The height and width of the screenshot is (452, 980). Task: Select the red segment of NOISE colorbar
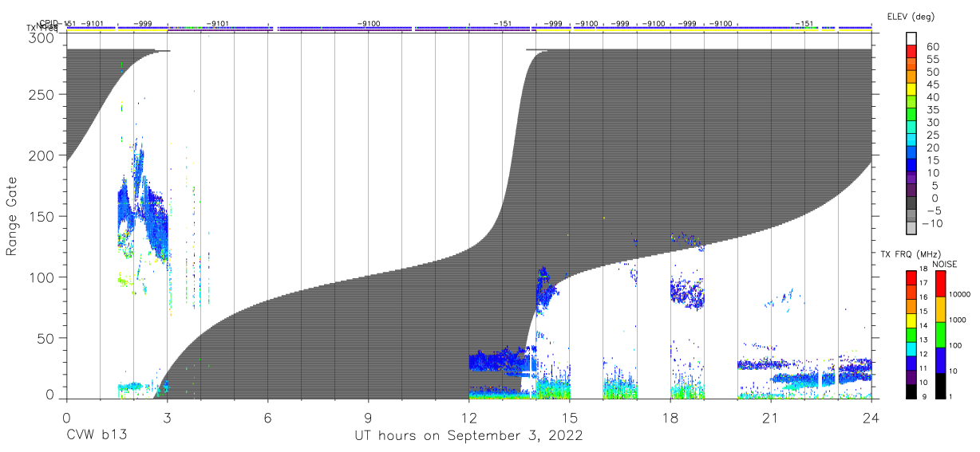940,283
